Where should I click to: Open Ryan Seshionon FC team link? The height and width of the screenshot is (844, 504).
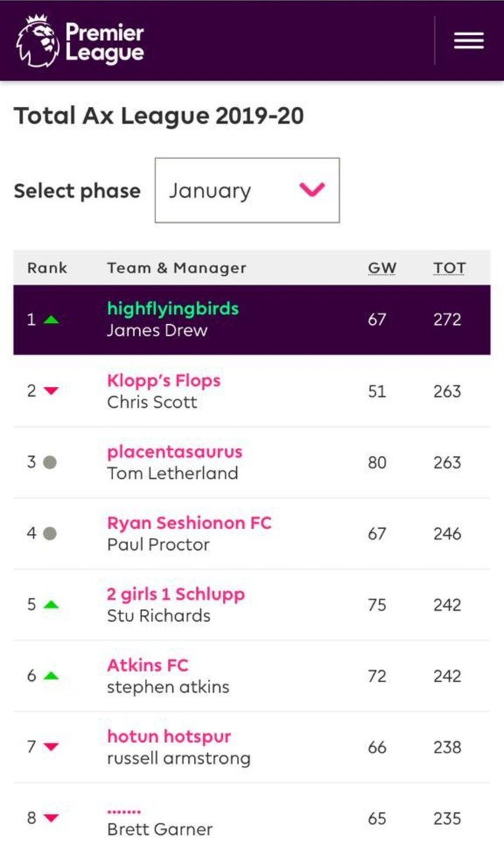click(189, 523)
